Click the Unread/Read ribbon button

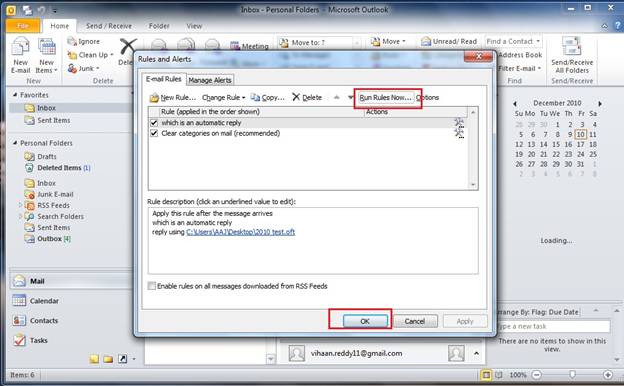(x=449, y=41)
